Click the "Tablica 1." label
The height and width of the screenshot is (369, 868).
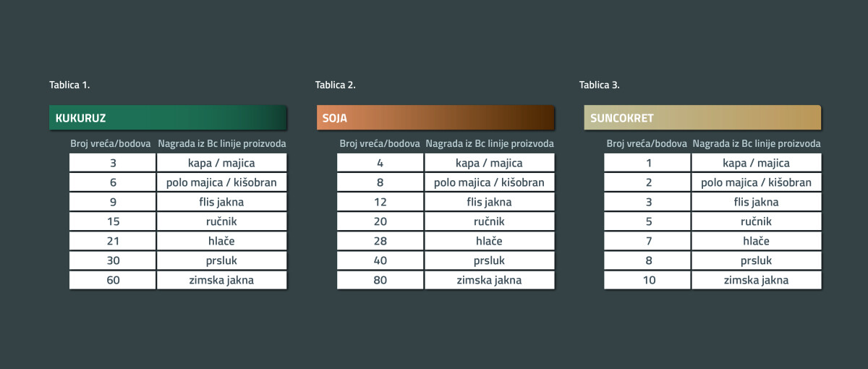point(69,85)
